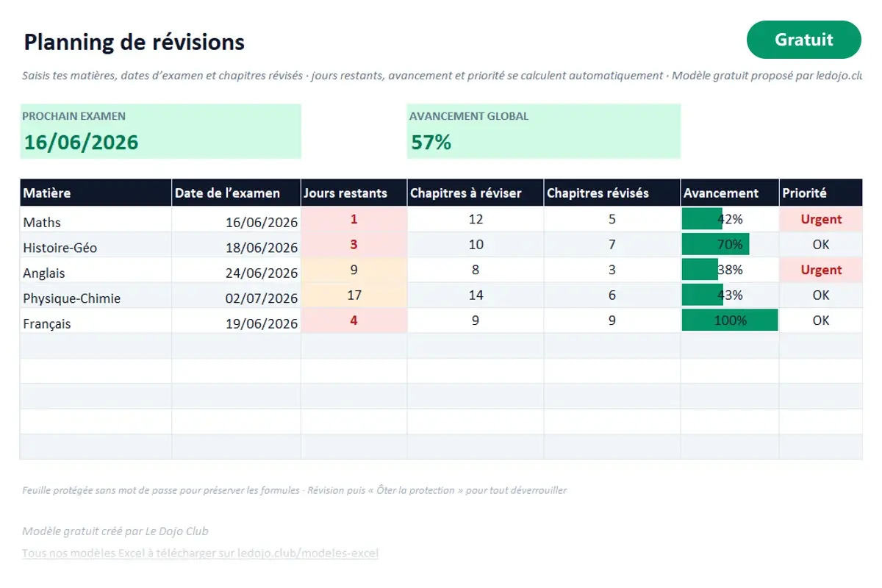The image size is (882, 588).
Task: Select the Français subject cell
Action: click(x=96, y=321)
